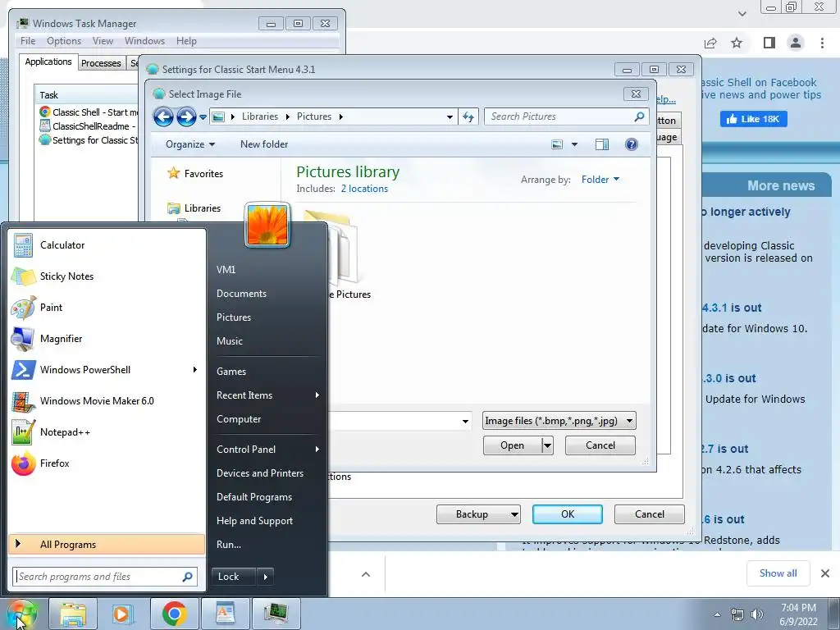Click Facebook Like 18K button

pyautogui.click(x=753, y=119)
